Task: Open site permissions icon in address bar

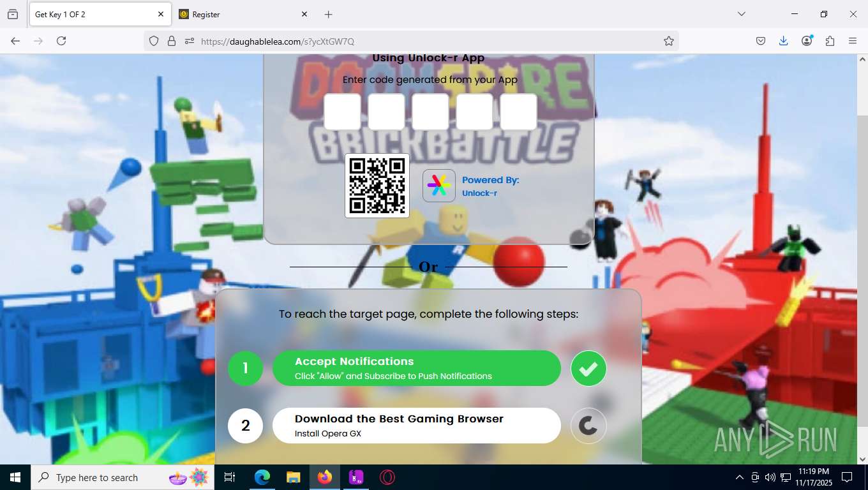Action: click(x=190, y=41)
